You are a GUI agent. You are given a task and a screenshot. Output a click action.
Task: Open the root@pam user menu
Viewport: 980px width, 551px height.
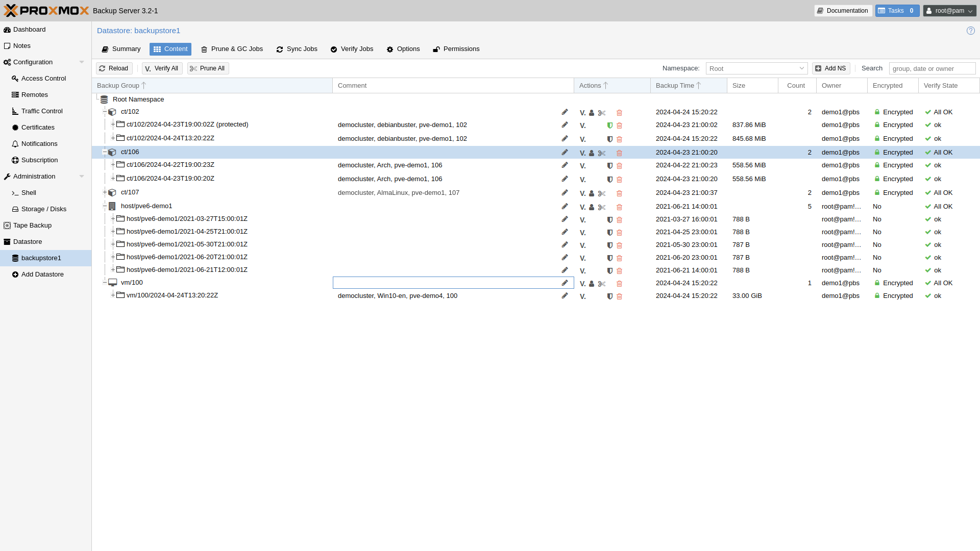point(949,11)
